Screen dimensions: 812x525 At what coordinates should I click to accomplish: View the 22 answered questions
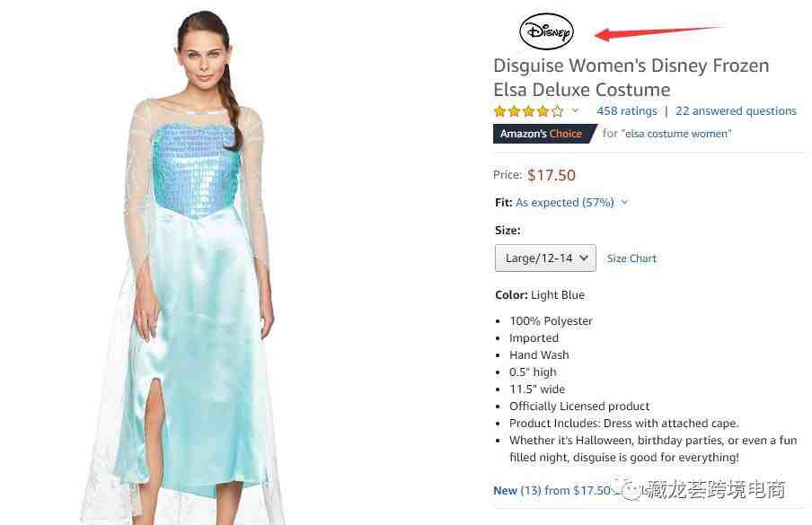tap(736, 110)
